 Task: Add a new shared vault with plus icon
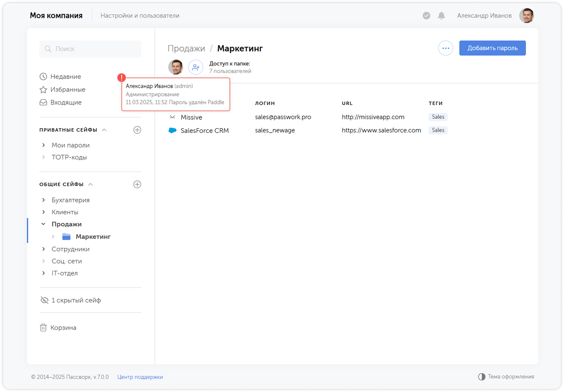click(x=137, y=184)
